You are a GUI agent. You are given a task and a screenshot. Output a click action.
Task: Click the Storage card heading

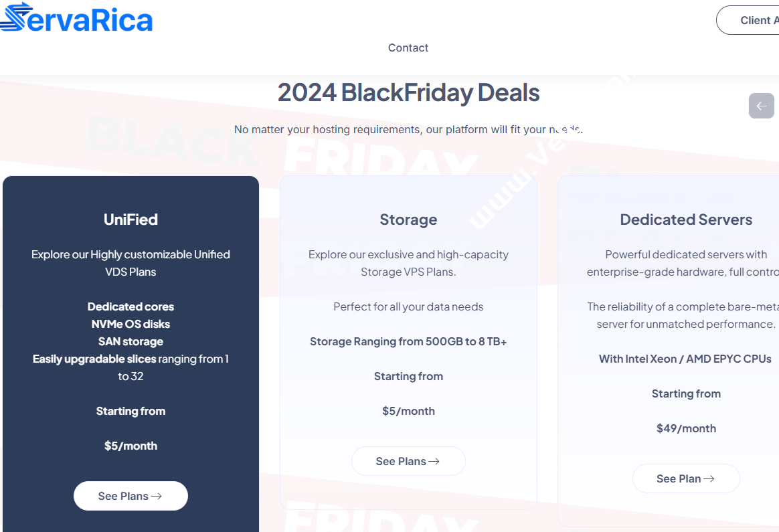(x=408, y=219)
